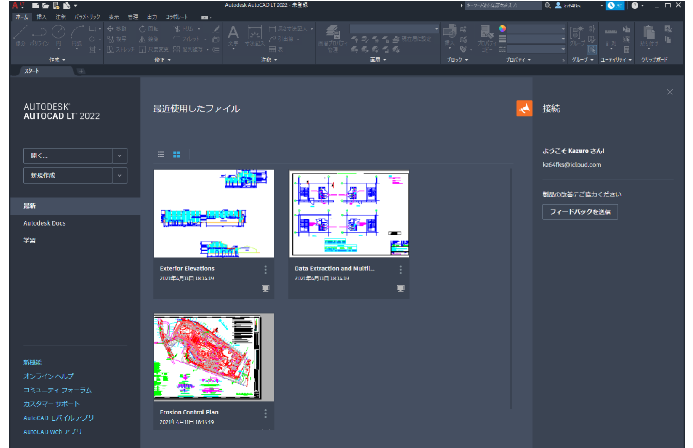Switch to list view for recent files
This screenshot has width=693, height=448.
161,154
